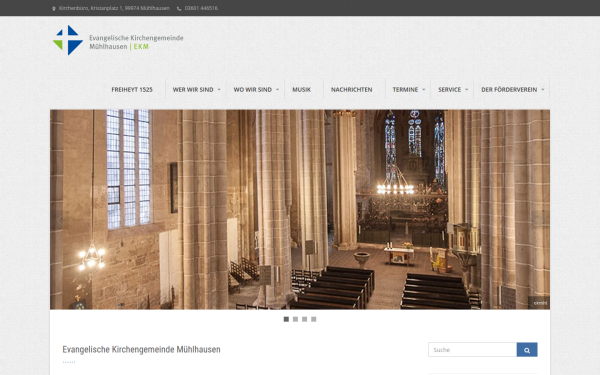Open the DER FÖRDERVEREIN menu label
The height and width of the screenshot is (375, 600).
pos(509,90)
